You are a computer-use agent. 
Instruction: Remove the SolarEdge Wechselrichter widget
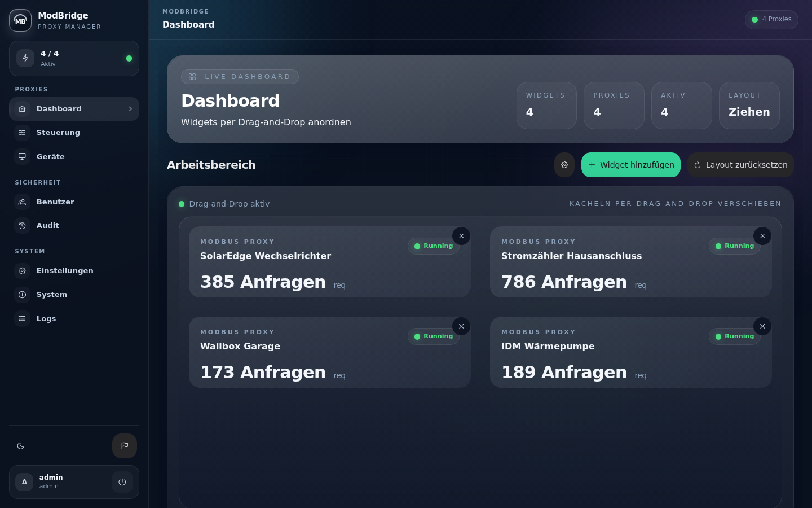pyautogui.click(x=461, y=236)
